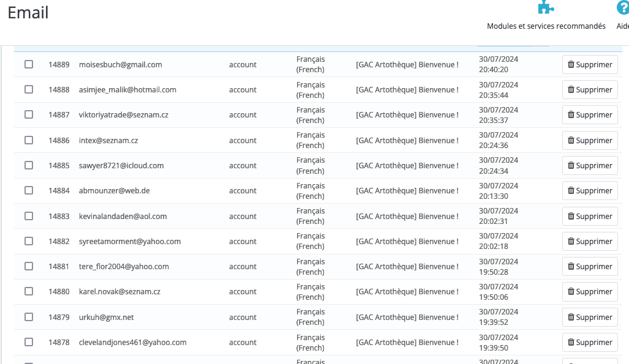629x364 pixels.
Task: Click trash icon for email 14882
Action: coord(571,242)
